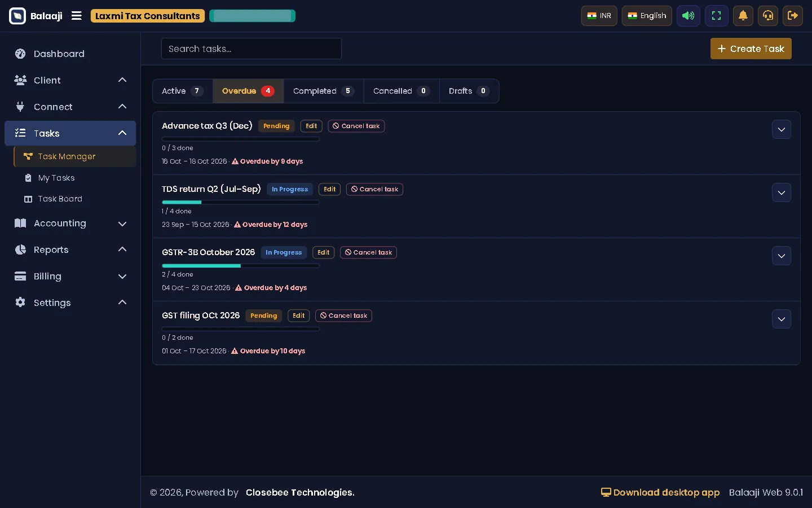Click the logout icon

click(x=793, y=16)
